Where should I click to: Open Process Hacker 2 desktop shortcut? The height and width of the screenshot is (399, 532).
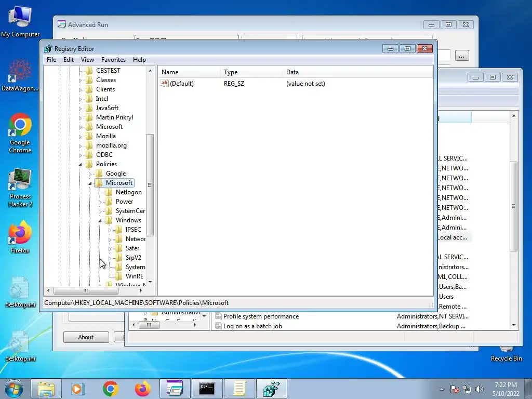click(x=20, y=187)
